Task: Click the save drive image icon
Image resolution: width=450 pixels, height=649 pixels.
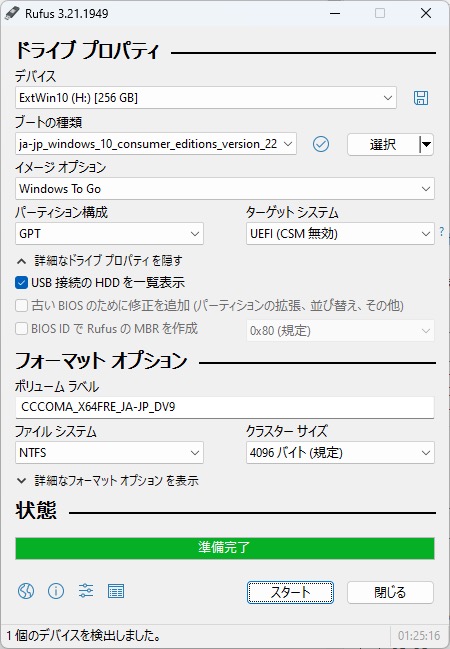Action: pos(421,98)
